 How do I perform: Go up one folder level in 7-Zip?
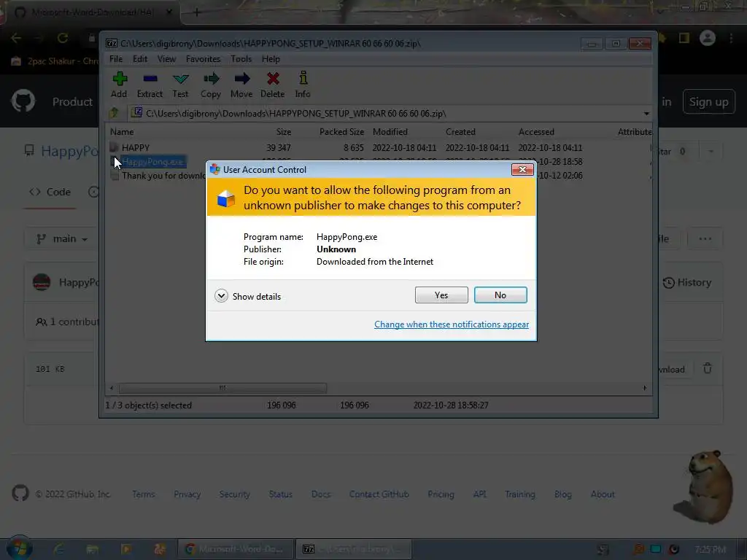114,113
